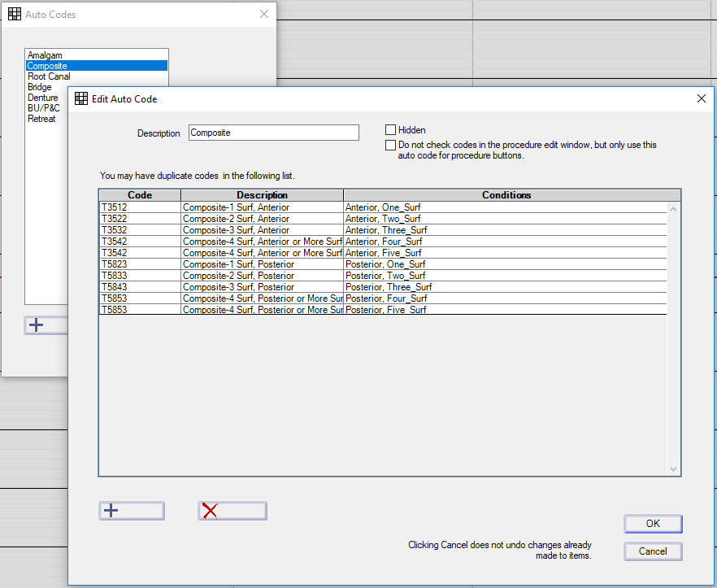Image resolution: width=717 pixels, height=588 pixels.
Task: Close the Edit Auto Code dialog
Action: click(702, 98)
